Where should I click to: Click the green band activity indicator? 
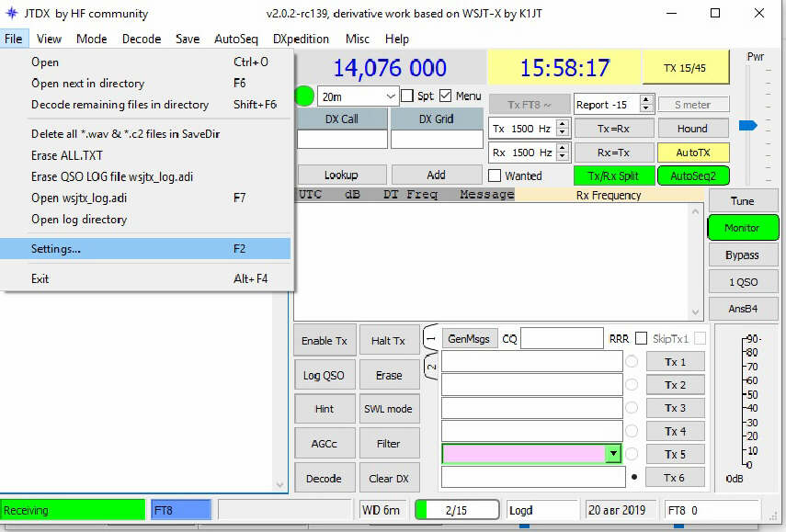pos(304,96)
